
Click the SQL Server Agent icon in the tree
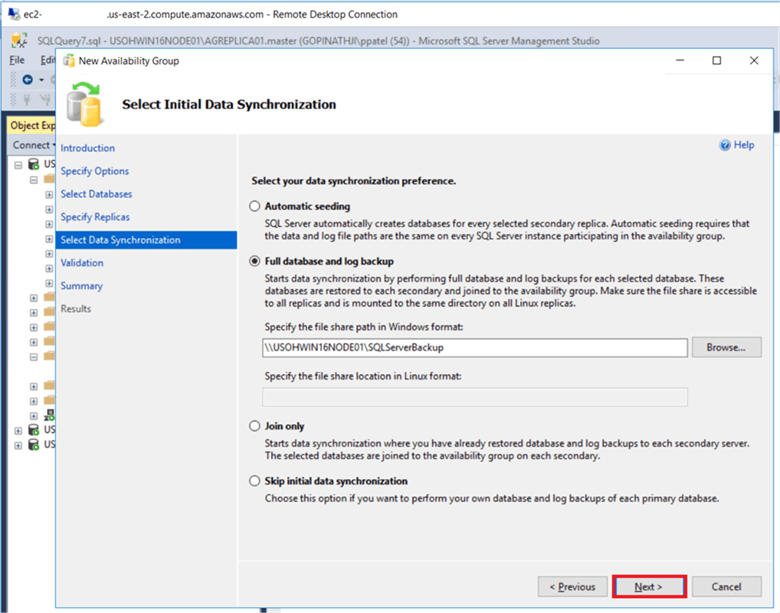pos(49,414)
